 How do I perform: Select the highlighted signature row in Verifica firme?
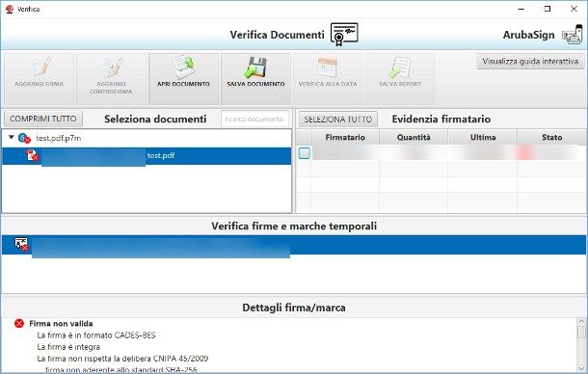(x=294, y=245)
